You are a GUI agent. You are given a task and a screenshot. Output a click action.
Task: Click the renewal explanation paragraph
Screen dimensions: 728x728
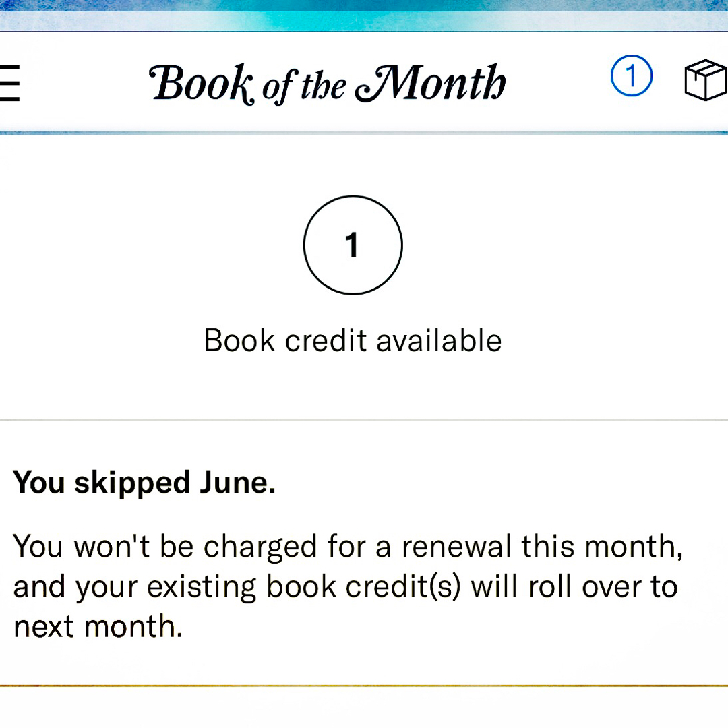(x=347, y=586)
